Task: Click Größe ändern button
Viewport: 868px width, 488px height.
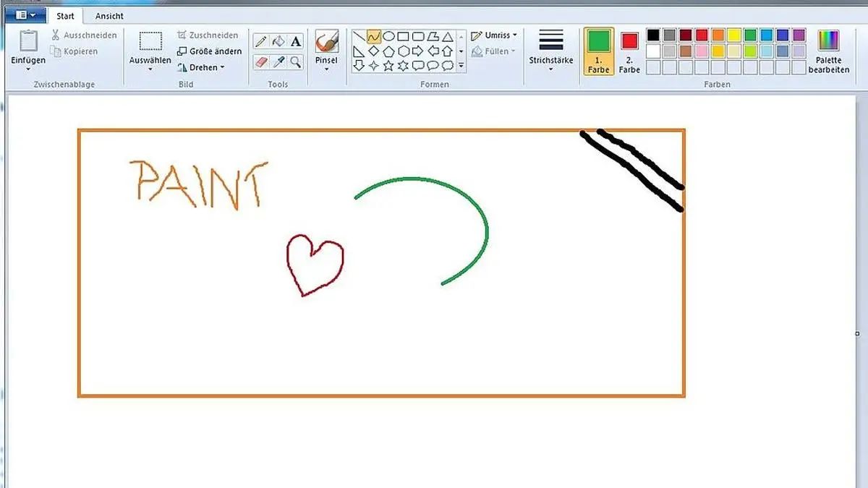Action: [209, 51]
